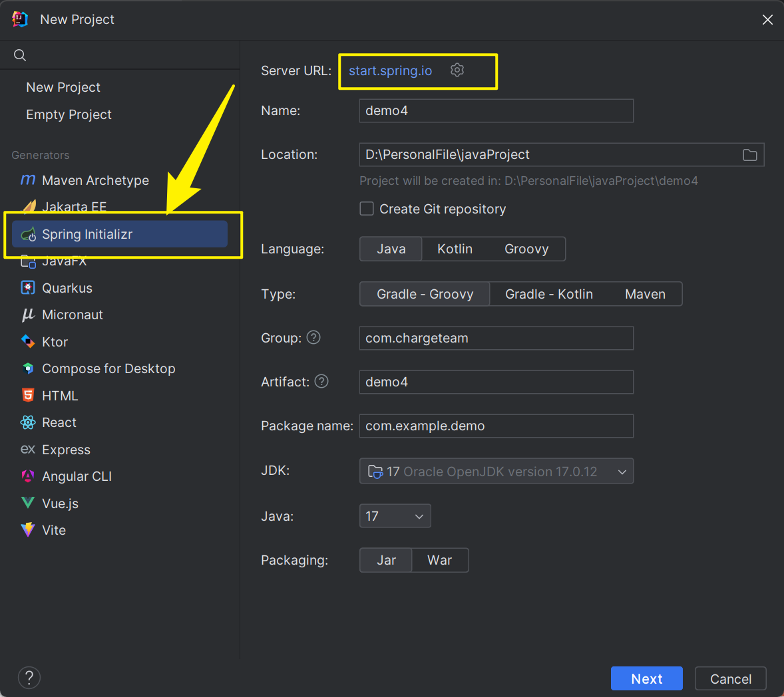Image resolution: width=784 pixels, height=697 pixels.
Task: Choose the React generator label
Action: pyautogui.click(x=59, y=423)
